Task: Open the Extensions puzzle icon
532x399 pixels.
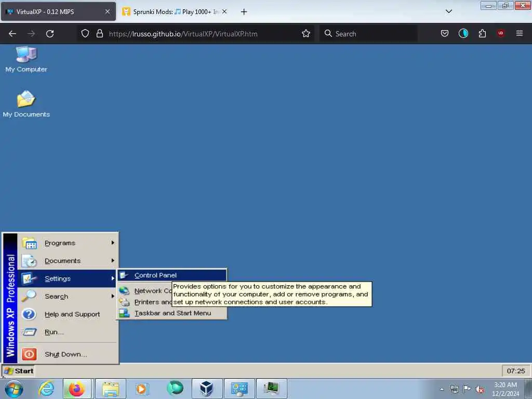Action: tap(482, 33)
